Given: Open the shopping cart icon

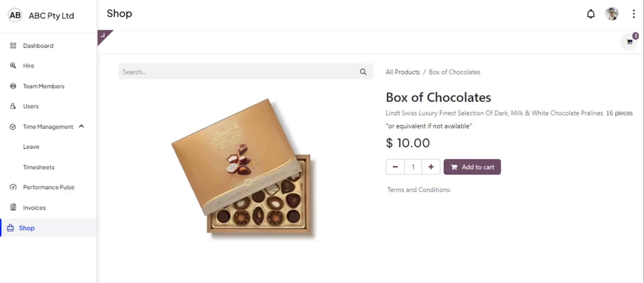Looking at the screenshot, I should [x=630, y=42].
